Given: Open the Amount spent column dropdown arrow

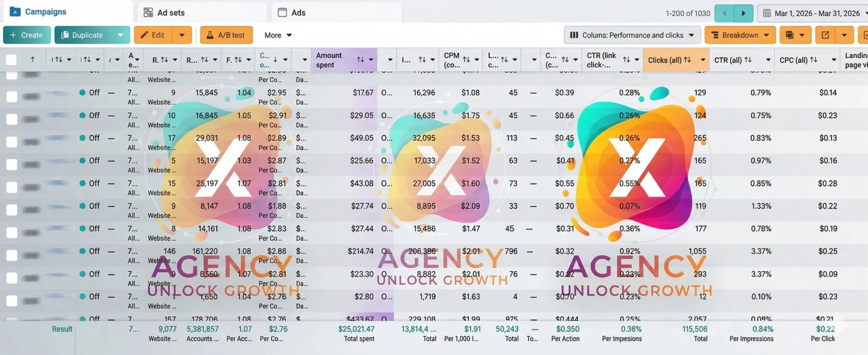Looking at the screenshot, I should click(371, 60).
